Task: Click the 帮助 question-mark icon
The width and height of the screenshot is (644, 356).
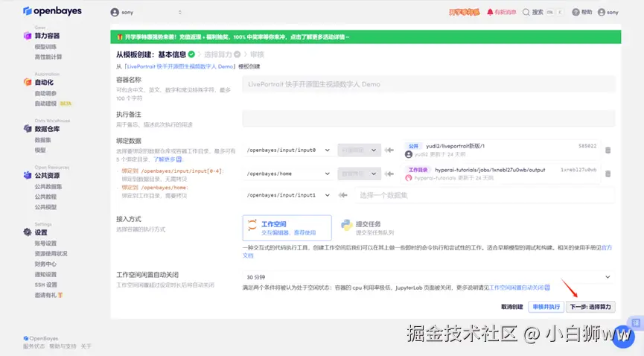Action: click(x=576, y=13)
